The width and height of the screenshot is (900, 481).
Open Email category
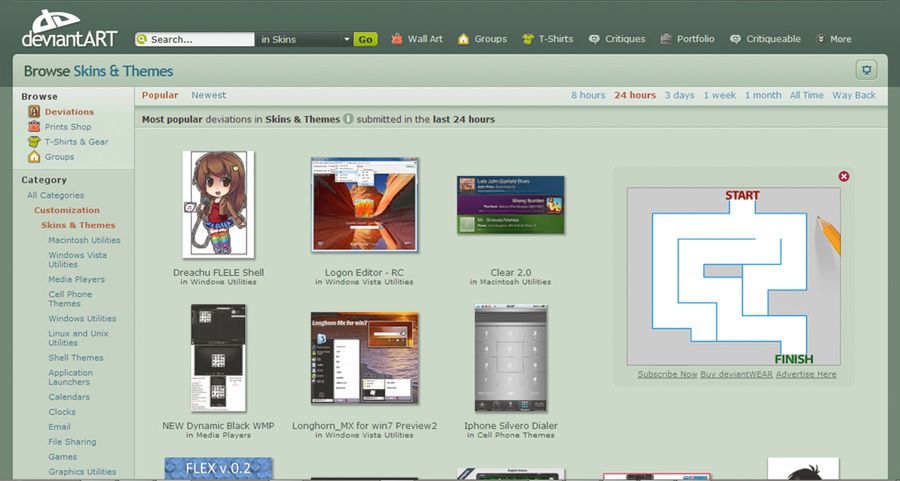(59, 426)
